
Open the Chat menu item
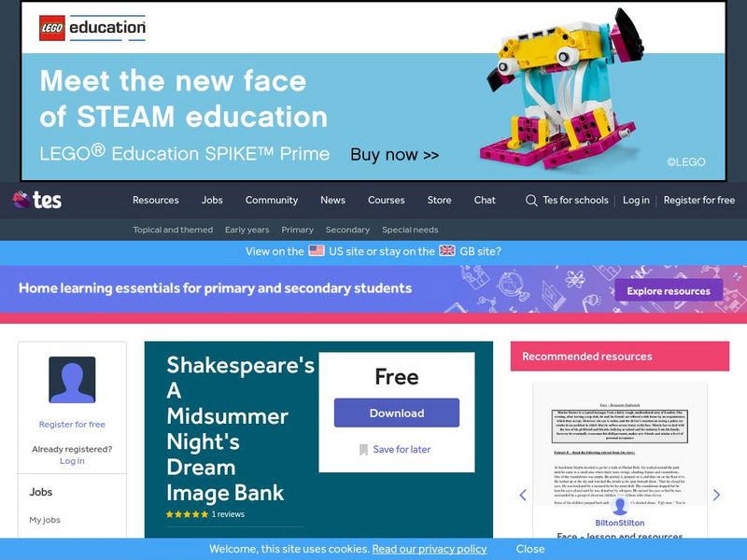click(485, 200)
